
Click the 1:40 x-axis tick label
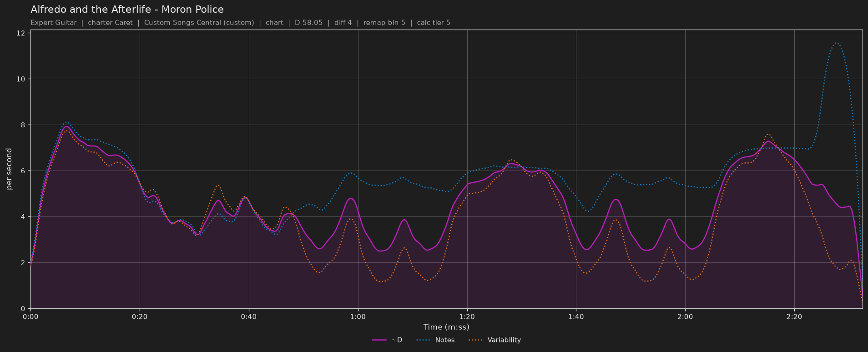[576, 317]
